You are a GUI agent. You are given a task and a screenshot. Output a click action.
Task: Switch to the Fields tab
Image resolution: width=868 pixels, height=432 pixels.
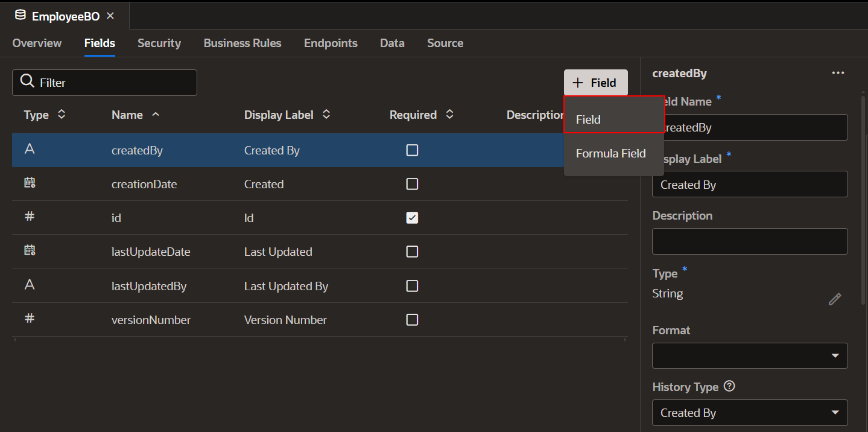pyautogui.click(x=100, y=43)
